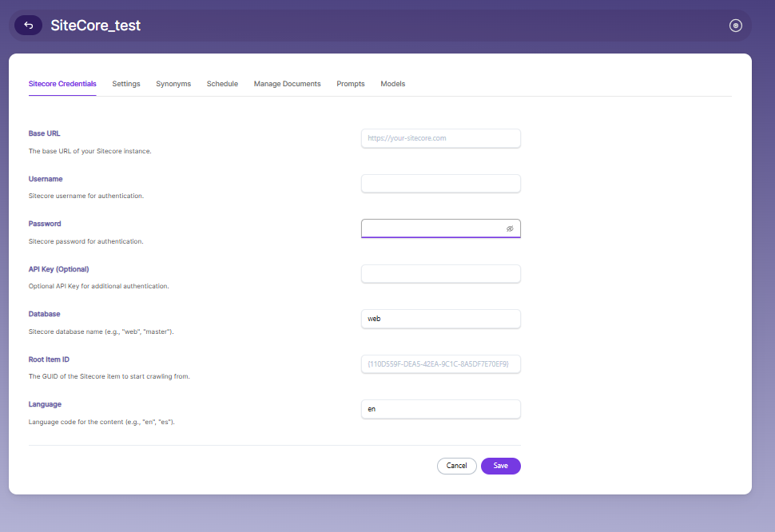775x532 pixels.
Task: Open the Synonyms tab
Action: (x=173, y=84)
